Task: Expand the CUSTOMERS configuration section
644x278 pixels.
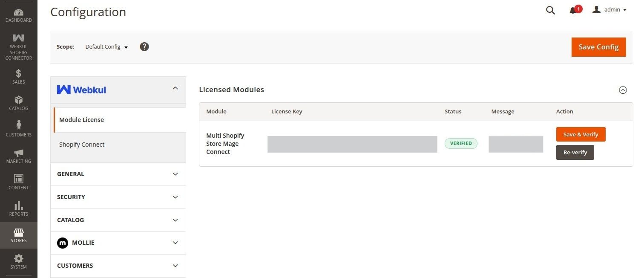Action: tap(118, 266)
